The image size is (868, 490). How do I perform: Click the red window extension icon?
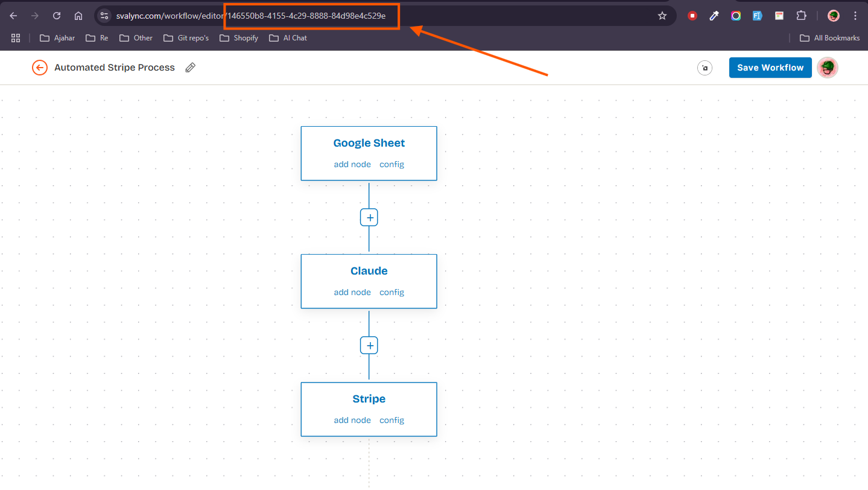point(779,16)
